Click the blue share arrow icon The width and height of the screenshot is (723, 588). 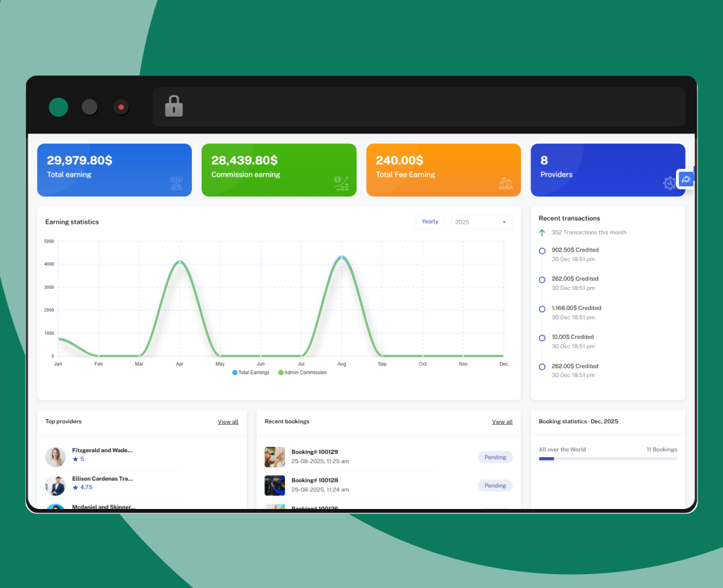686,179
